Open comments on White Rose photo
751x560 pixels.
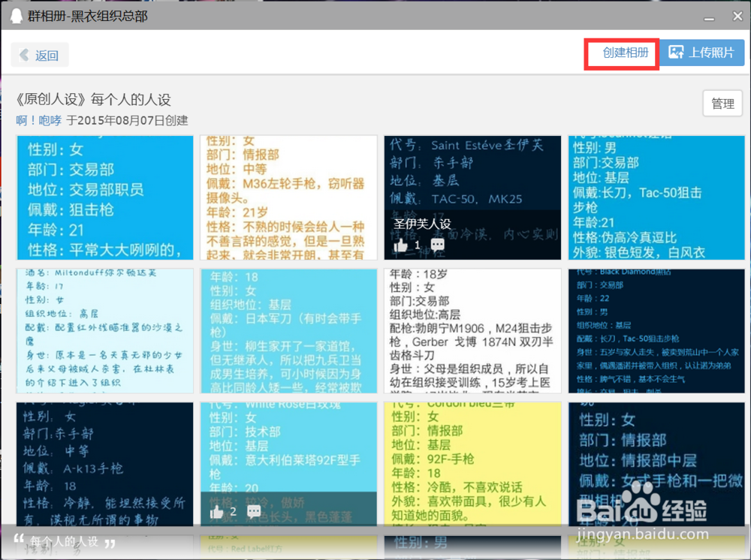click(254, 512)
